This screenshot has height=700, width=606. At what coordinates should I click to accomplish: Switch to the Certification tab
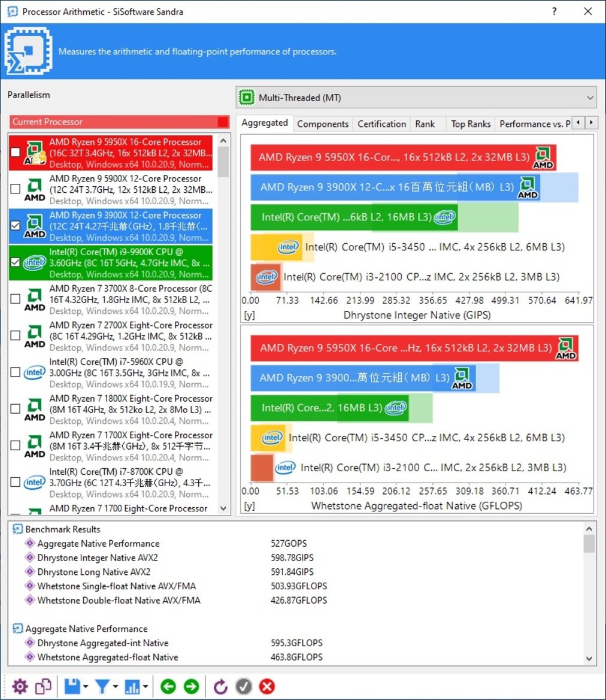point(382,124)
